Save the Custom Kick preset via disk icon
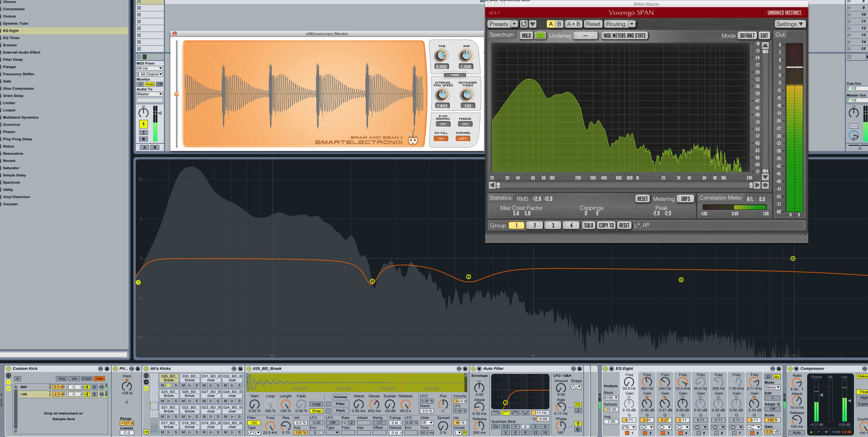Viewport: 868px width, 437px height. click(107, 369)
